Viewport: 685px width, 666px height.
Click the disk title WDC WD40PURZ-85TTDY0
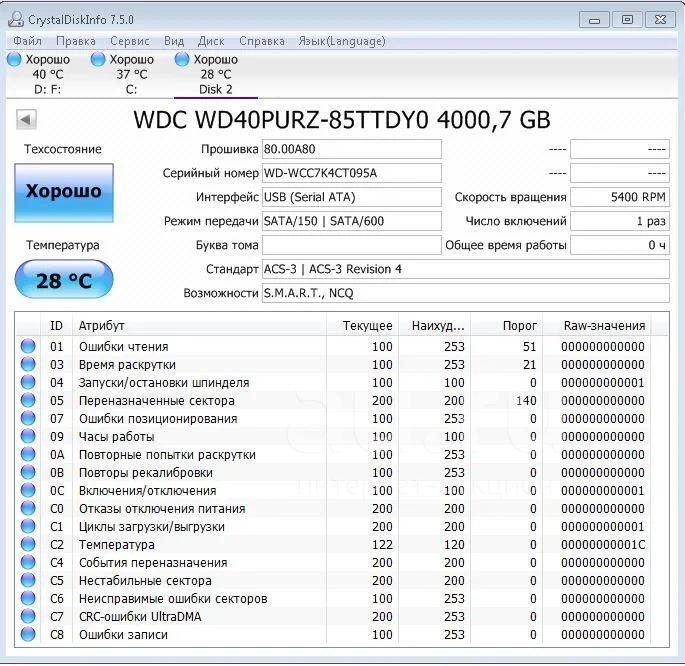tap(281, 120)
